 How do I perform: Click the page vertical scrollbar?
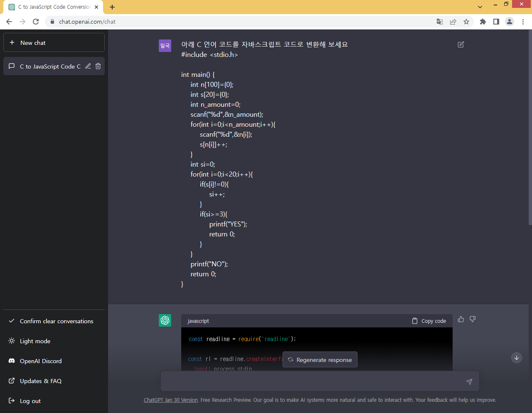pyautogui.click(x=530, y=128)
